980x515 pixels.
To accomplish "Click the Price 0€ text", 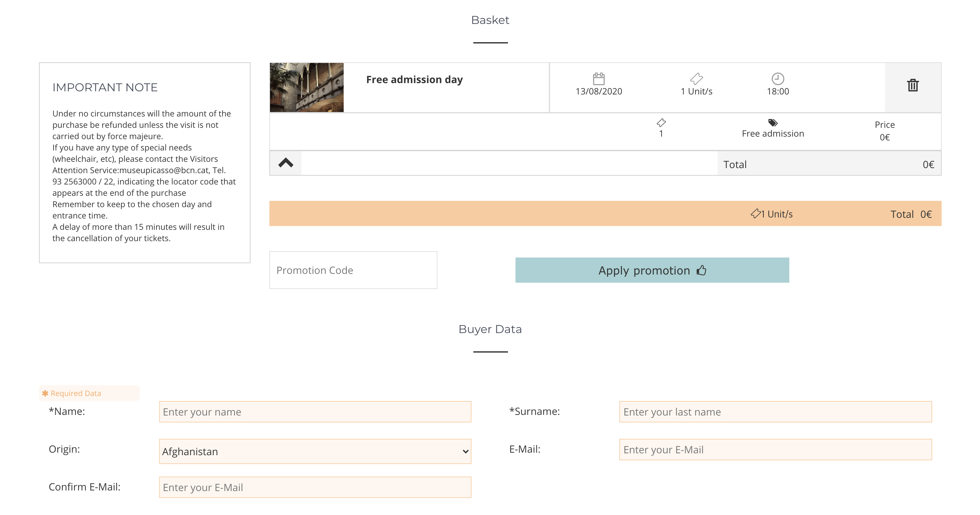I will (x=885, y=131).
